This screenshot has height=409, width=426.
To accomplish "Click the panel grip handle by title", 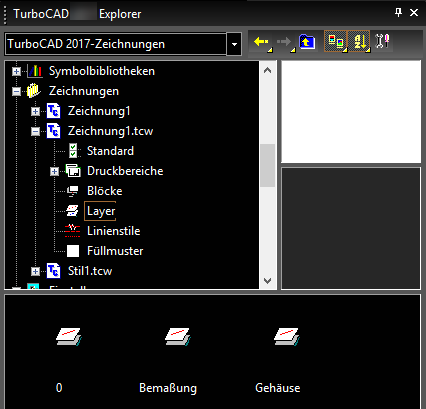I will [x=5, y=14].
